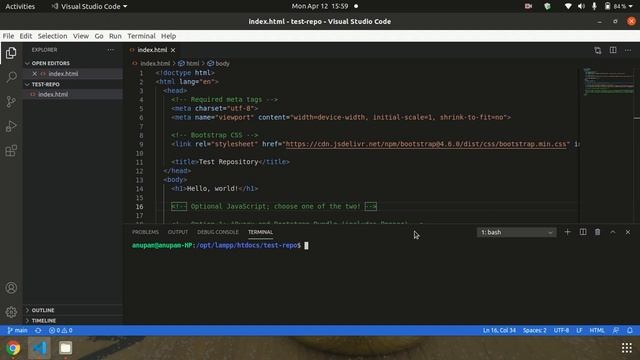Open the Help menu
Image resolution: width=640 pixels, height=360 pixels.
point(168,36)
